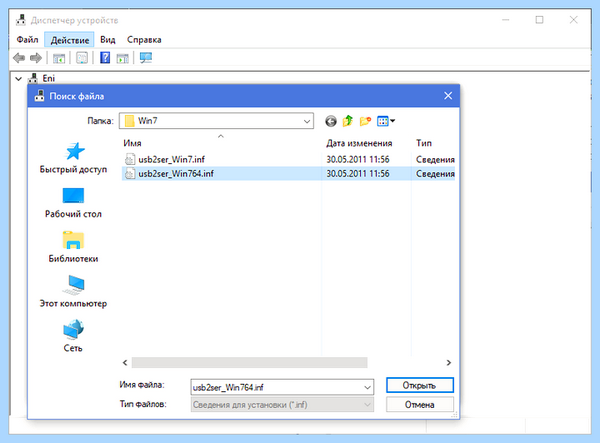Select Desktop (Рабочий стол) in places sidebar
The width and height of the screenshot is (600, 443).
point(73,203)
